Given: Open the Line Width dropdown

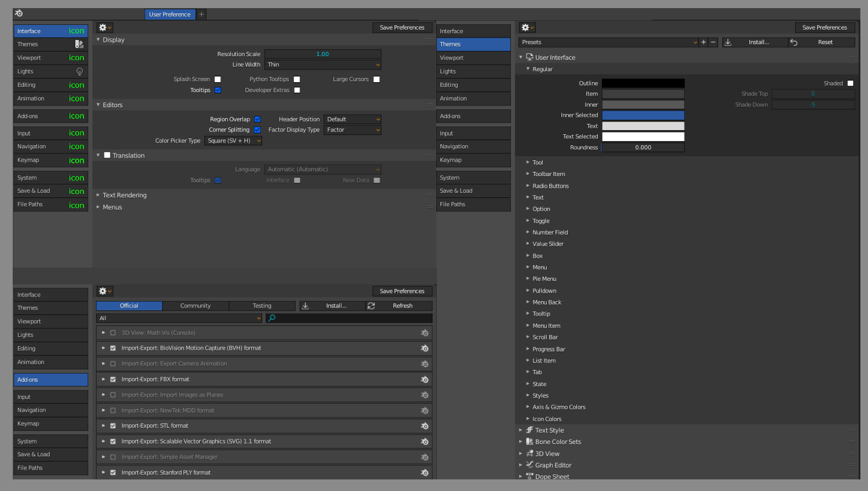Looking at the screenshot, I should [323, 65].
